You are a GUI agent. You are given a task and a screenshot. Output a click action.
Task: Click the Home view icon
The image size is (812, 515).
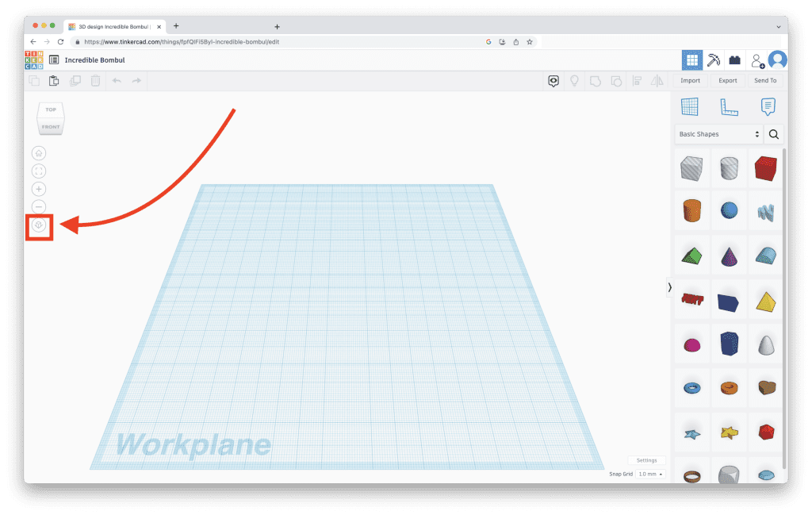point(40,153)
